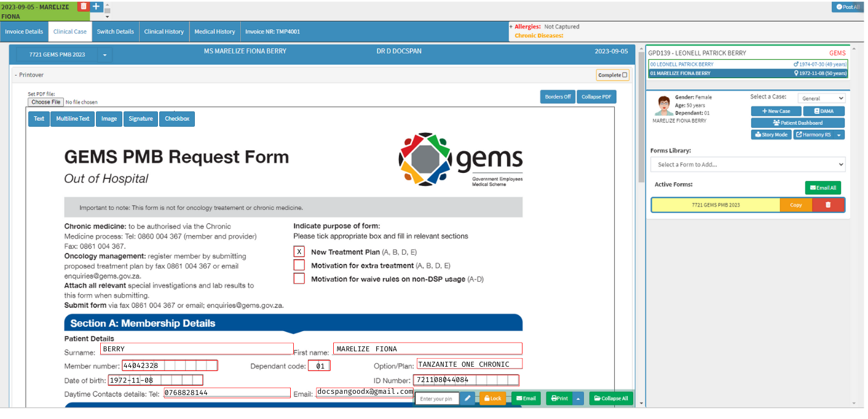Click the Chronic Diseases label

pyautogui.click(x=539, y=36)
